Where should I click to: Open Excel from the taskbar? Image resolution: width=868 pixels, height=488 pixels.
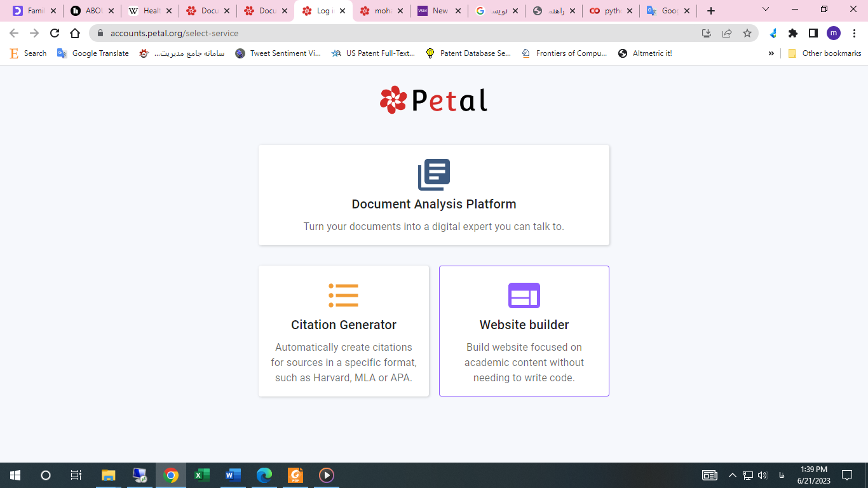point(202,475)
